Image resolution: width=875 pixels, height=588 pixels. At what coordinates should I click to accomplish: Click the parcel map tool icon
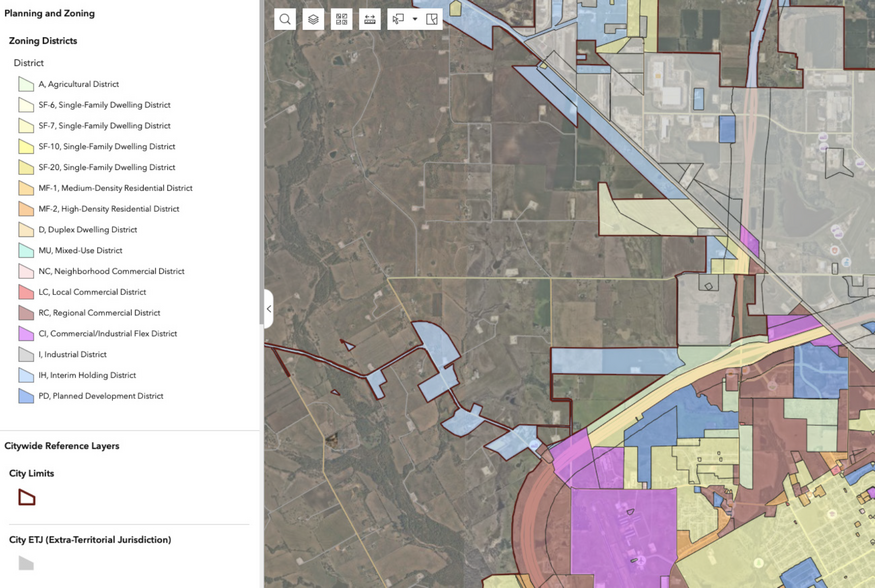[x=432, y=19]
